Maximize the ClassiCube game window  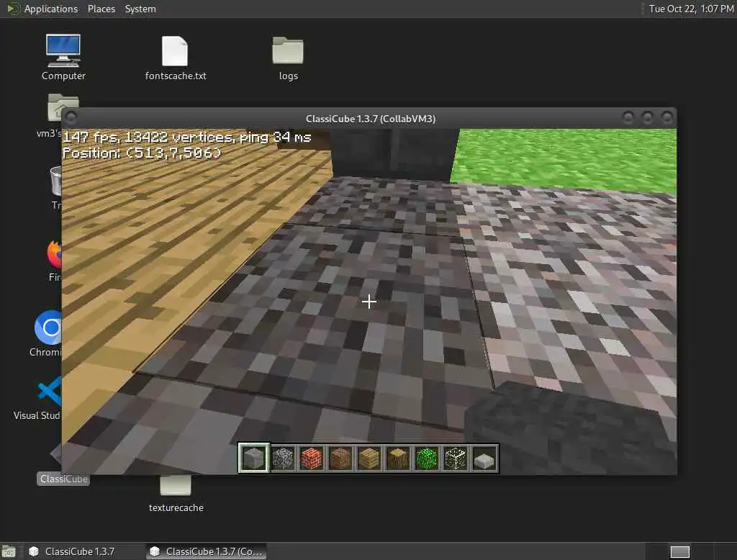(x=647, y=117)
